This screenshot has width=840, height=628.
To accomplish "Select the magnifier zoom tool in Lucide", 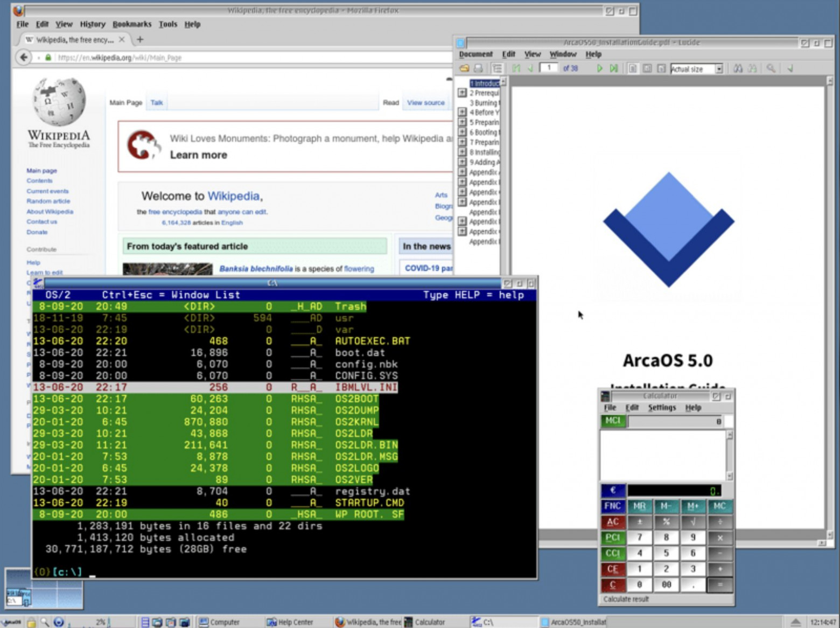I will 771,68.
